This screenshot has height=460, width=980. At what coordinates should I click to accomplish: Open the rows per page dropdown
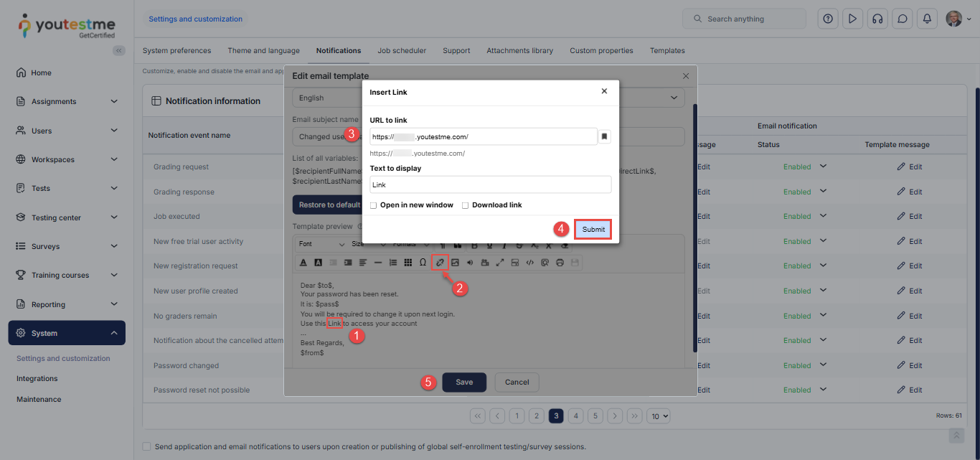(x=658, y=416)
